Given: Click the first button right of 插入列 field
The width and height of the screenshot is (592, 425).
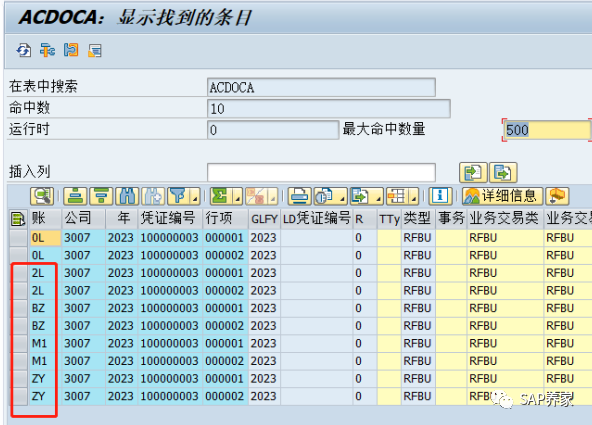Looking at the screenshot, I should [x=473, y=172].
